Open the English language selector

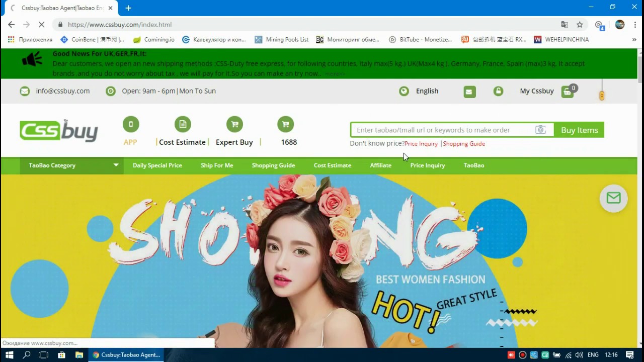[x=427, y=91]
